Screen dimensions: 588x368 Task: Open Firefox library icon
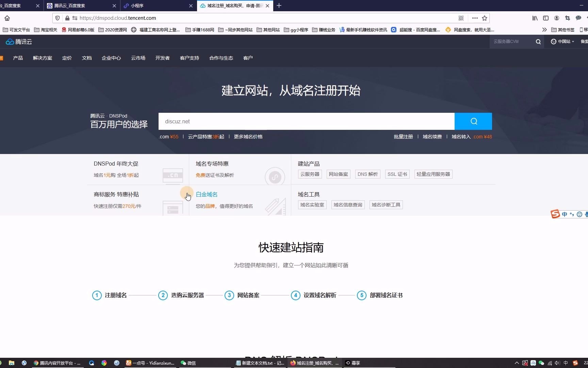click(x=535, y=18)
